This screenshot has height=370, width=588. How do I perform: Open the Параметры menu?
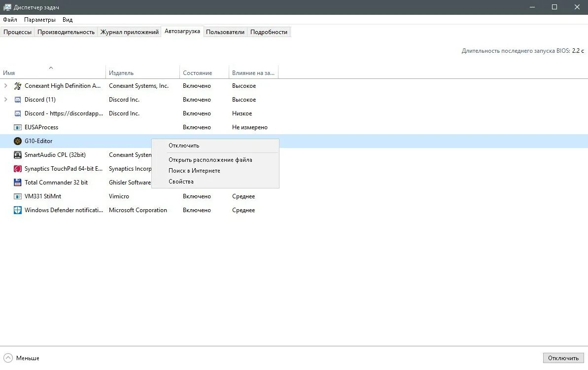(x=40, y=20)
